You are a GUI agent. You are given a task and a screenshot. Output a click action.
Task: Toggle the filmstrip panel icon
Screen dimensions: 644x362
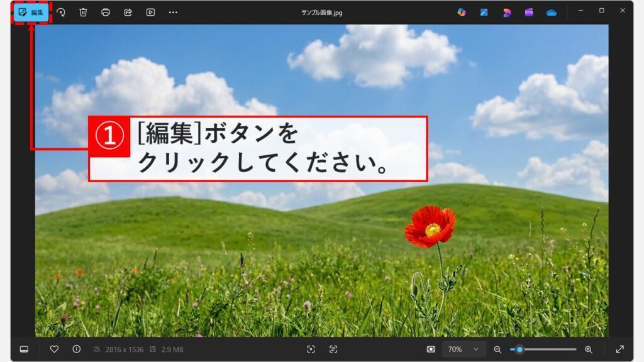(24, 351)
